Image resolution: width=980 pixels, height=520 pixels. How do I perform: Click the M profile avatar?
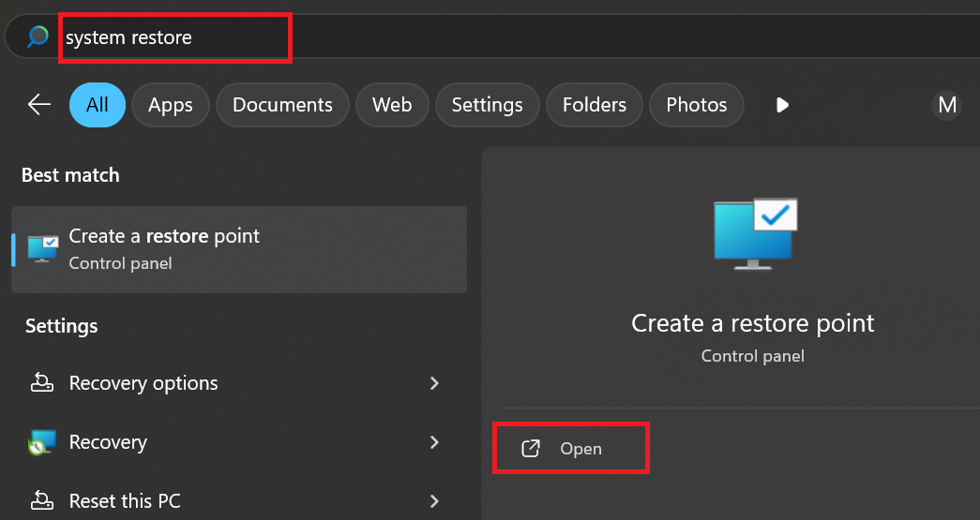point(947,105)
